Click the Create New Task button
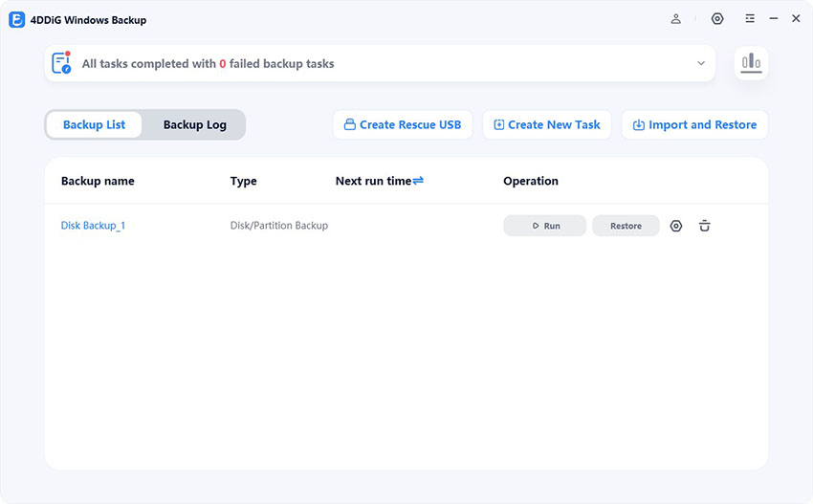The image size is (813, 504). (547, 124)
